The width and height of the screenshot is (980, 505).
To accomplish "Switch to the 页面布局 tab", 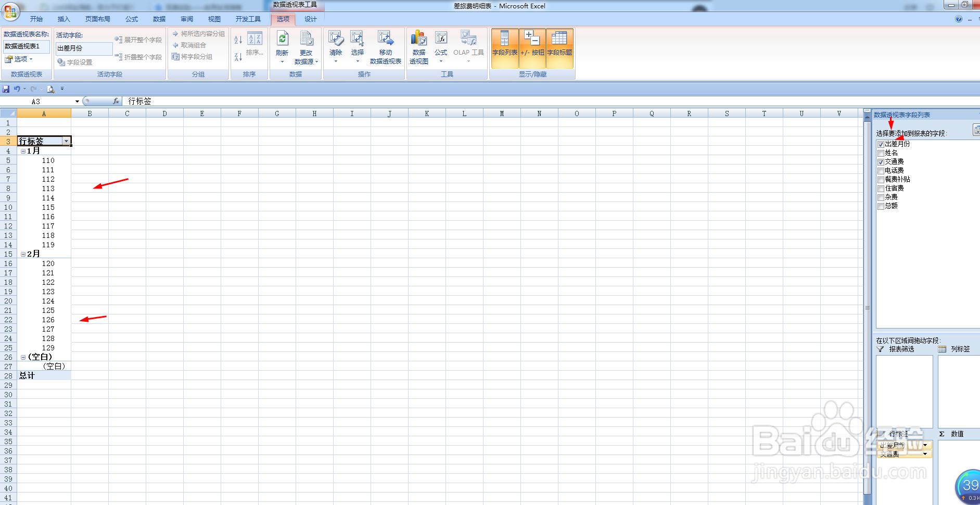I will (98, 19).
